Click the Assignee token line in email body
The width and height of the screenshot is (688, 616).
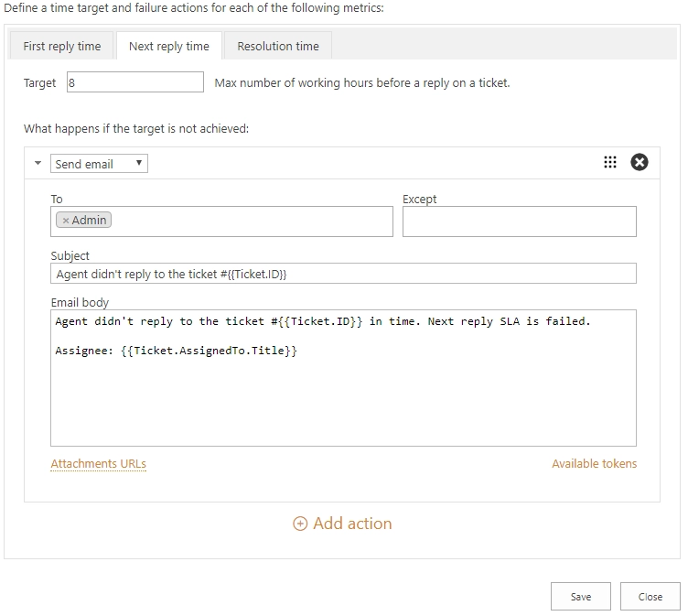pyautogui.click(x=176, y=351)
